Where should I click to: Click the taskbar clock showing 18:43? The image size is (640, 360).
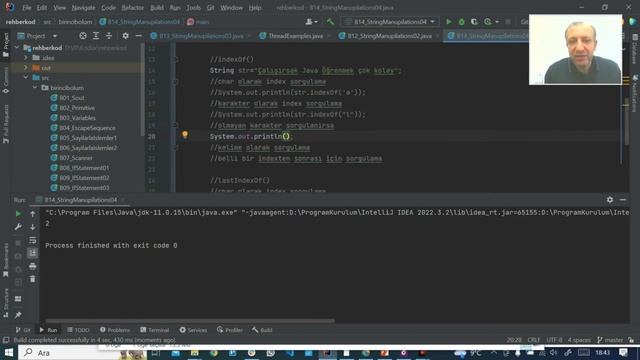(602, 353)
